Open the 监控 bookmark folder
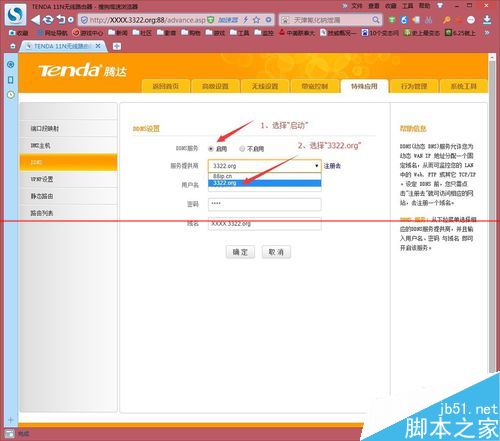The width and height of the screenshot is (500, 441). click(x=264, y=33)
